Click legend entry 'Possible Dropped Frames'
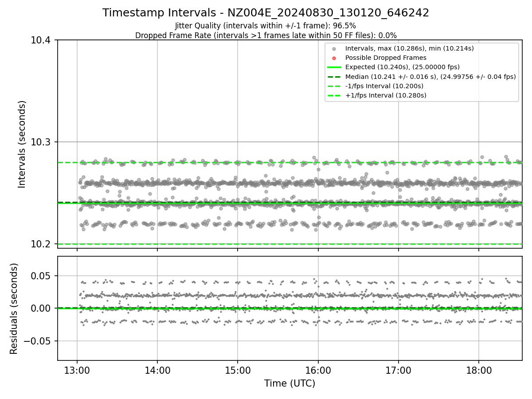The height and width of the screenshot is (399, 532). coord(386,58)
